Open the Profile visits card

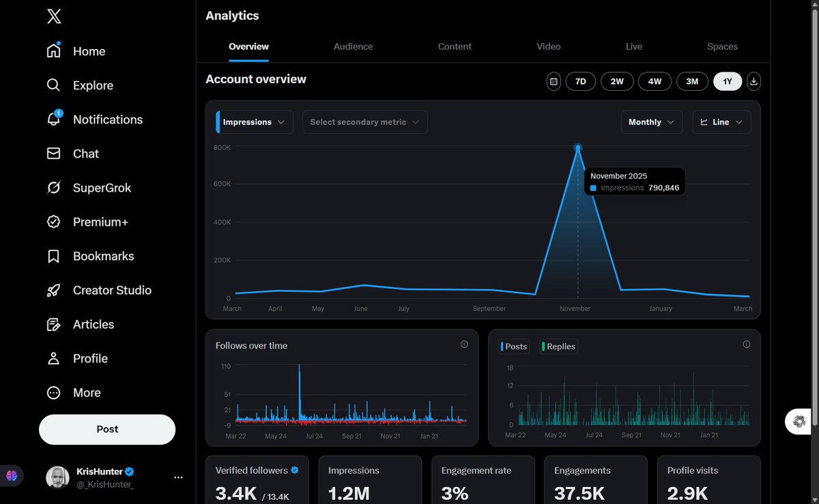709,480
